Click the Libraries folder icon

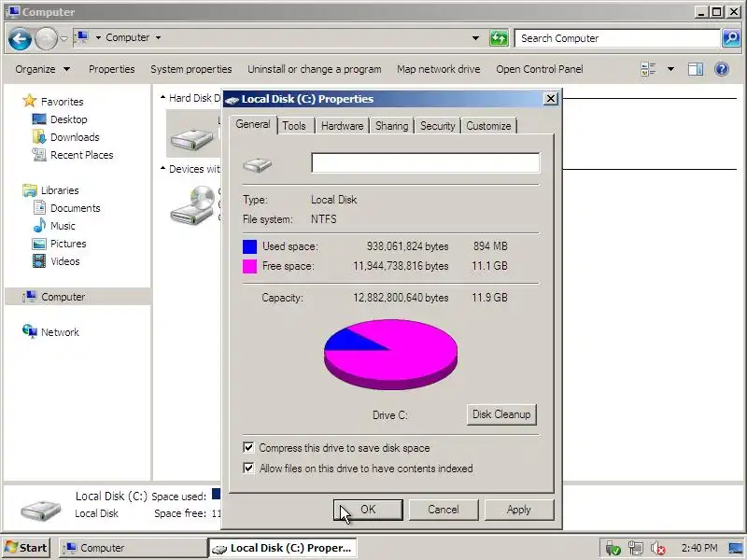tap(30, 190)
